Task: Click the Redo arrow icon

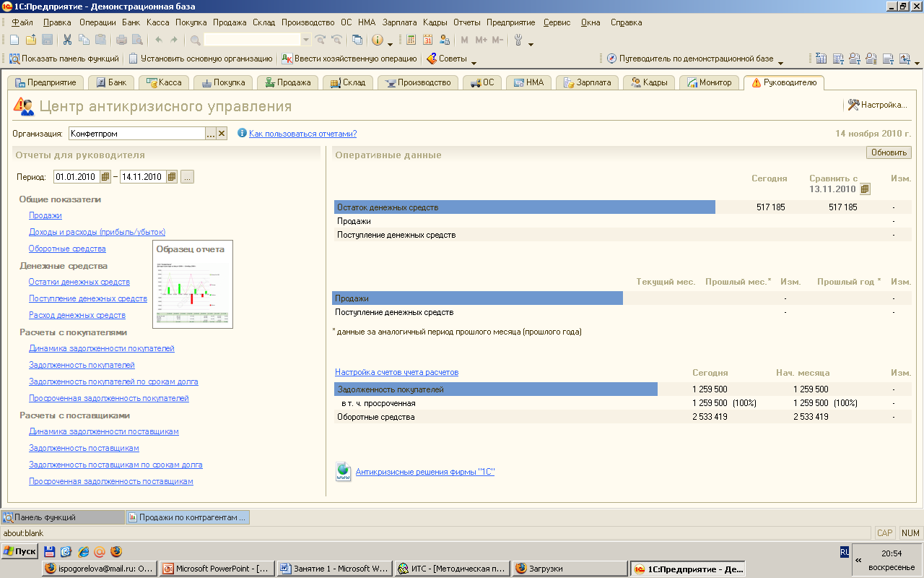Action: click(x=174, y=40)
